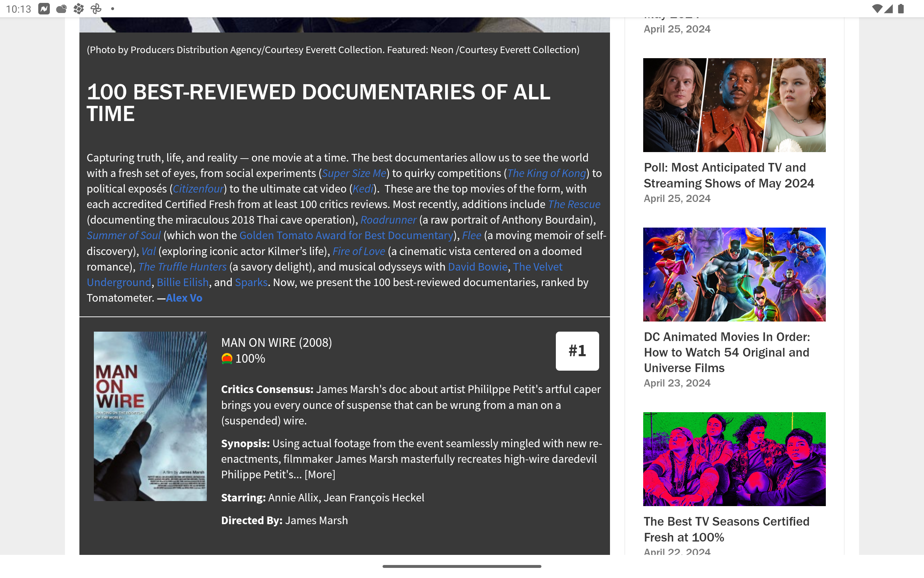Open Best TV Seasons article image
Screen dimensions: 924x578
point(734,459)
